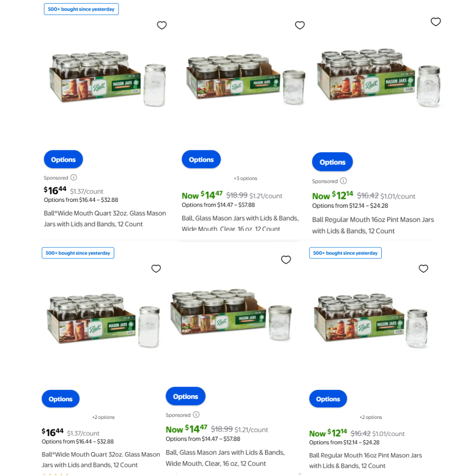Click heart on top-middle $14.47 wide mouth jars

[x=299, y=25]
